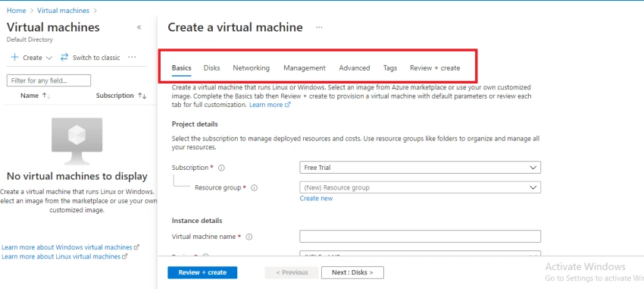The image size is (644, 289).
Task: Go to the Advanced tab
Action: tap(355, 68)
